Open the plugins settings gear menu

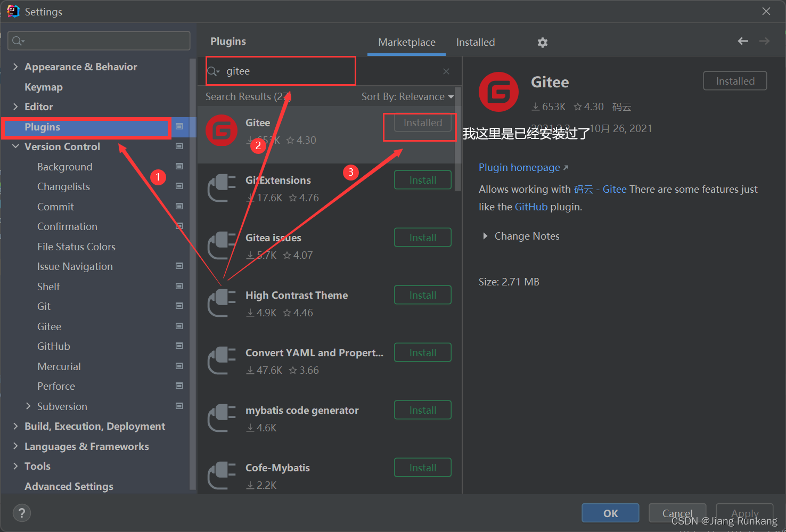(x=542, y=43)
